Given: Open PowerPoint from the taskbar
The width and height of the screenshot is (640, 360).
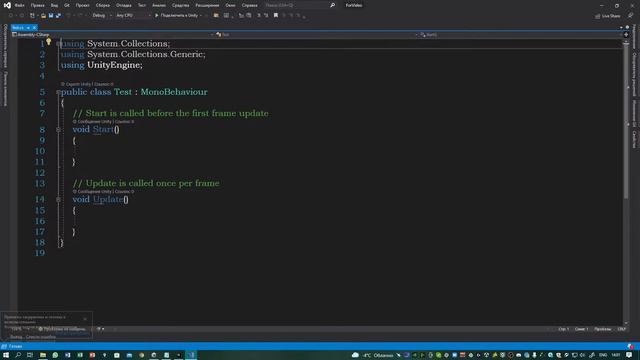Looking at the screenshot, I should coord(92,355).
